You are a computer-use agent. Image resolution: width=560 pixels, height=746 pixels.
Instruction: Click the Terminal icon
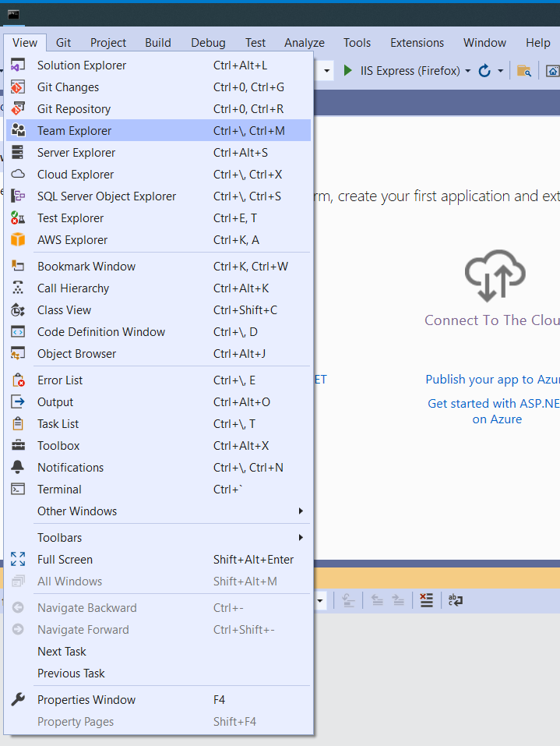(18, 489)
